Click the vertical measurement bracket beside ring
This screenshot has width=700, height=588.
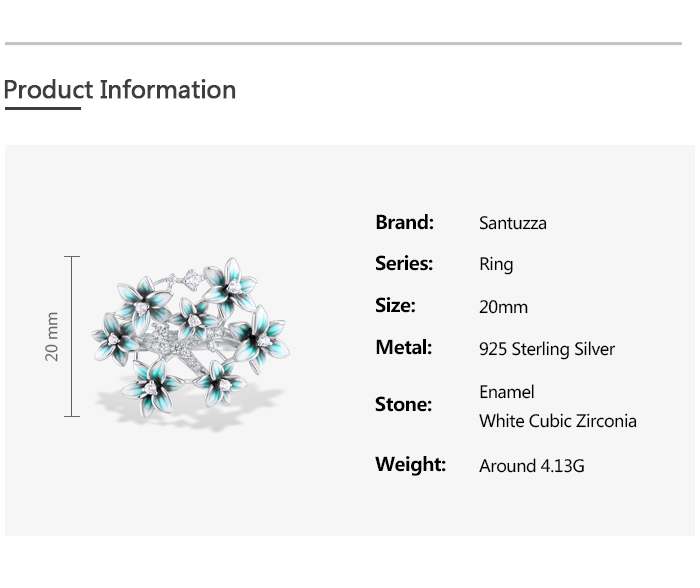(73, 336)
